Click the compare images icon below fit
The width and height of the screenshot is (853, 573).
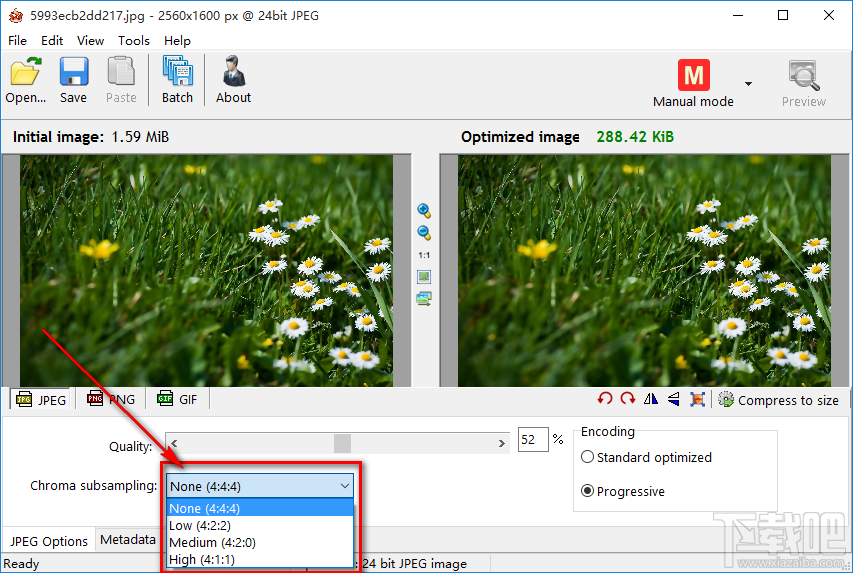[x=424, y=299]
